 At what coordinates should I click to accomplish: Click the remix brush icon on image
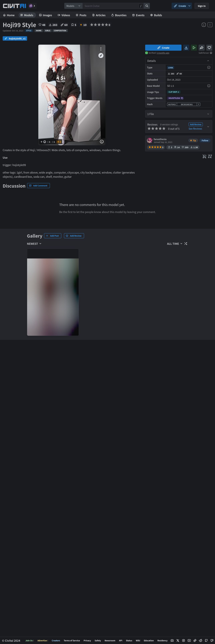(x=101, y=56)
